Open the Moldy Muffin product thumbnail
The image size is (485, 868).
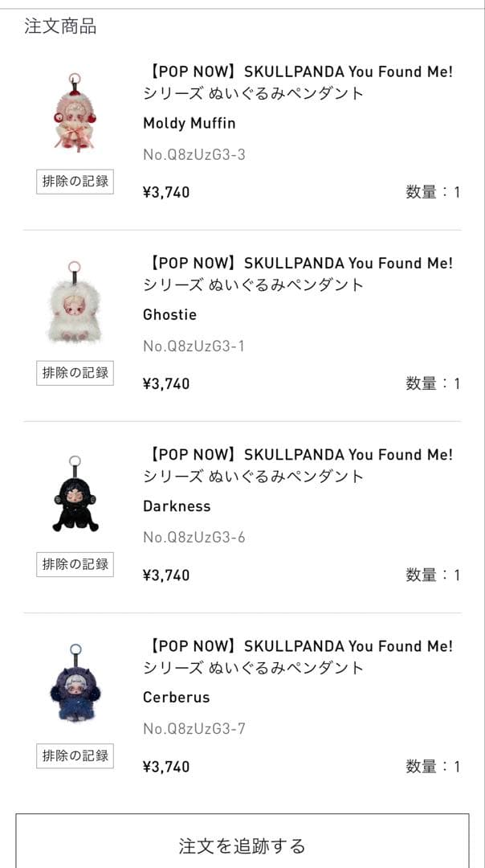coord(75,113)
